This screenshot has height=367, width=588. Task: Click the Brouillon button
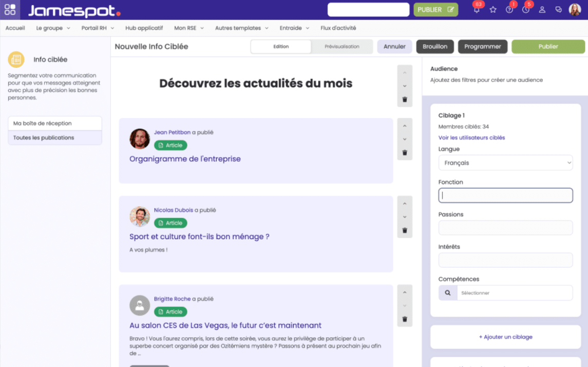(x=434, y=47)
